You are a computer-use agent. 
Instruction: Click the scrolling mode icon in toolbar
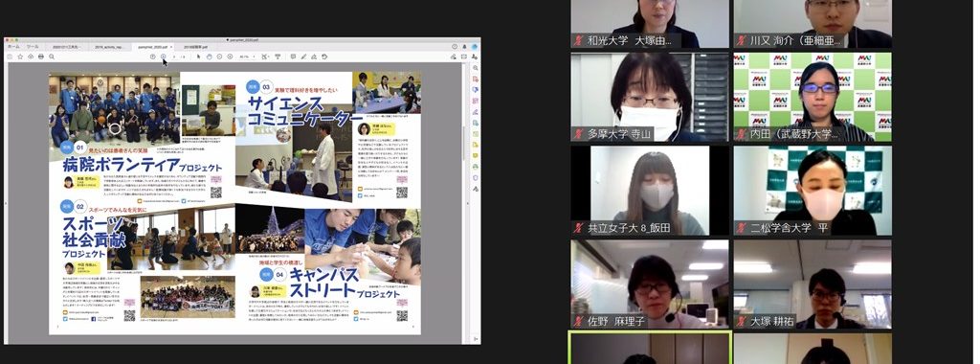[278, 57]
